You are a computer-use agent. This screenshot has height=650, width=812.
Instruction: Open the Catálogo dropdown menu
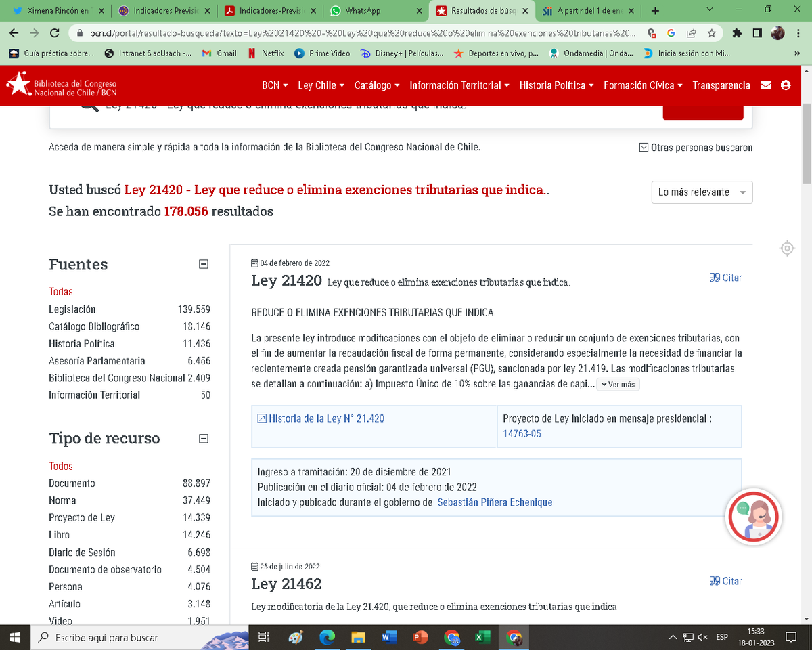pyautogui.click(x=377, y=85)
